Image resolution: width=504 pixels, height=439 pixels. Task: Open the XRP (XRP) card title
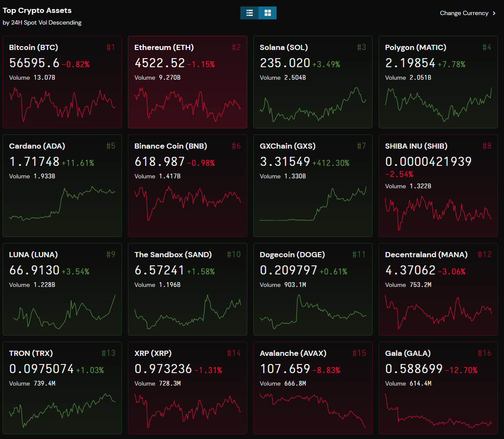point(153,354)
